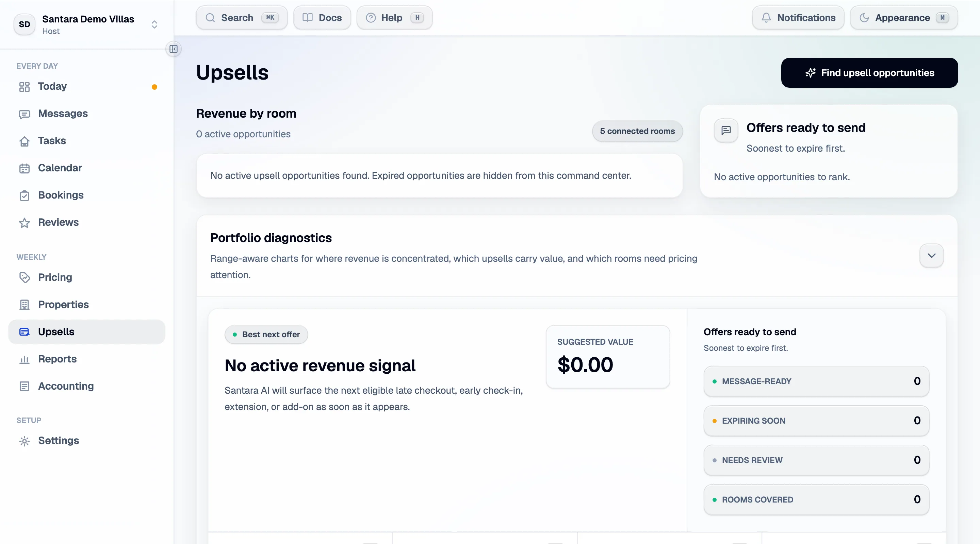Click the Reports bar chart icon

point(24,359)
